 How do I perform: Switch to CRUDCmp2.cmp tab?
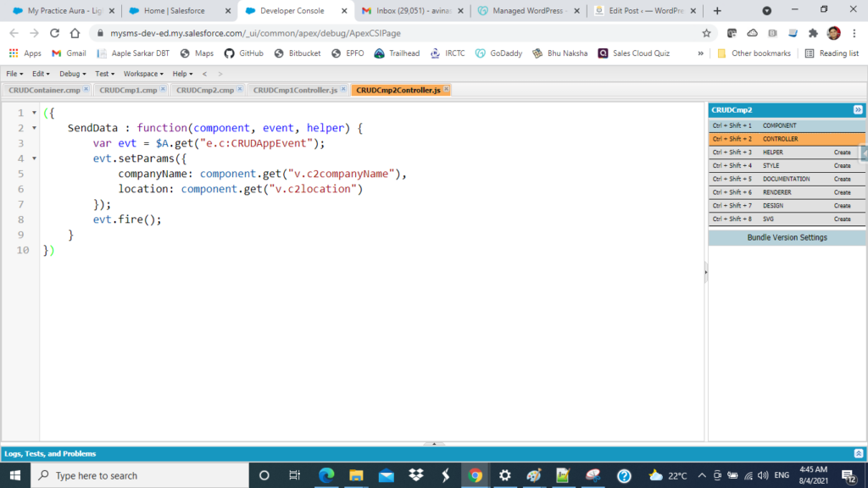pos(205,90)
